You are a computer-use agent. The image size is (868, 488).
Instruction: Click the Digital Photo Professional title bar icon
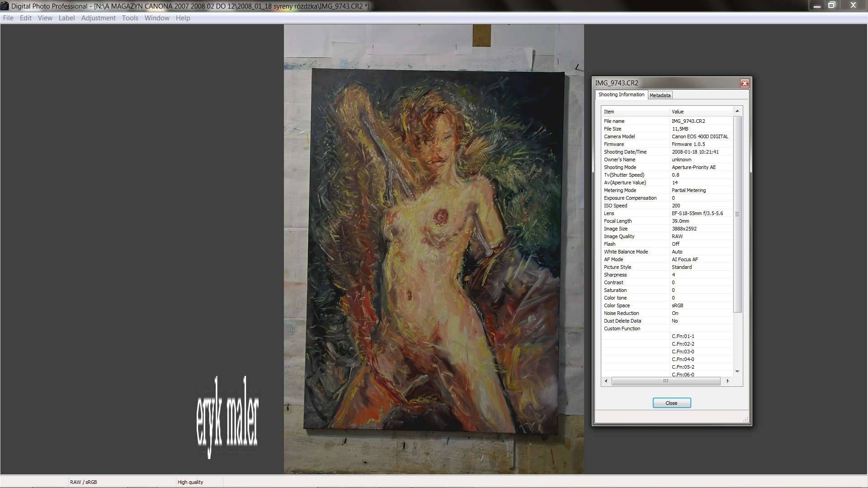[x=5, y=6]
